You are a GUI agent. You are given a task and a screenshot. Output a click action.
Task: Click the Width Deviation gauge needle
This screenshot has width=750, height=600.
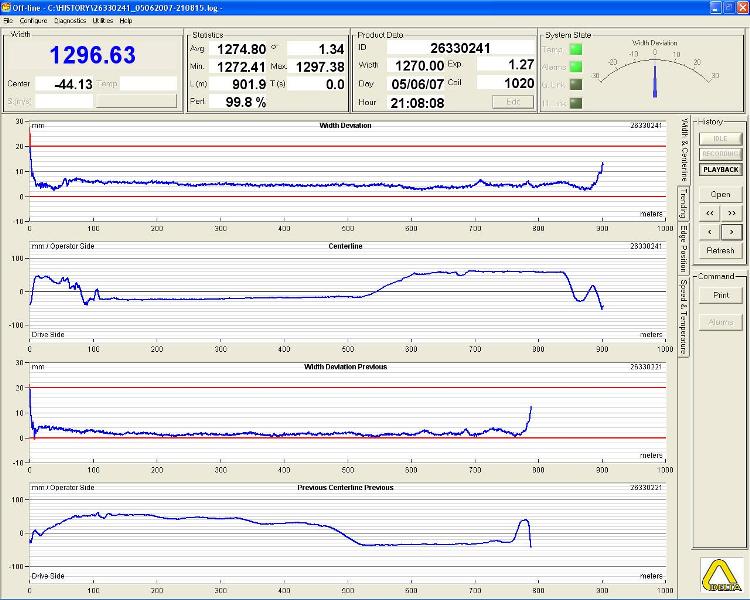click(x=655, y=81)
